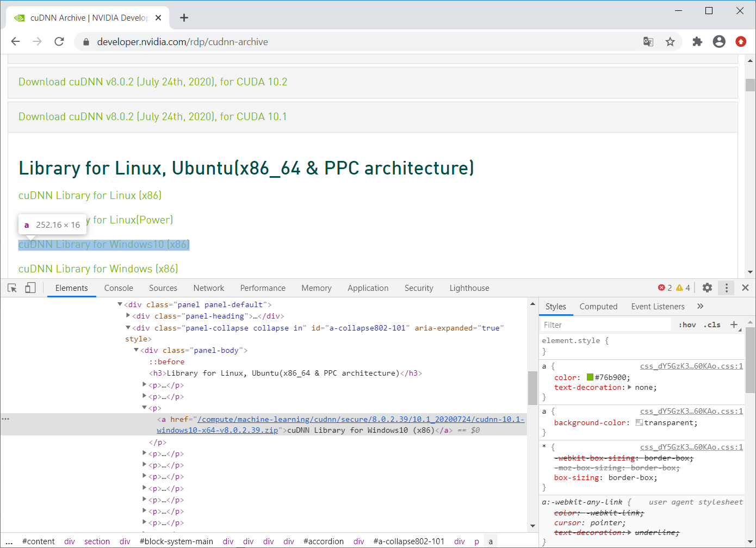Viewport: 756px width, 548px height.
Task: Switch to the Elements tab
Action: [71, 288]
